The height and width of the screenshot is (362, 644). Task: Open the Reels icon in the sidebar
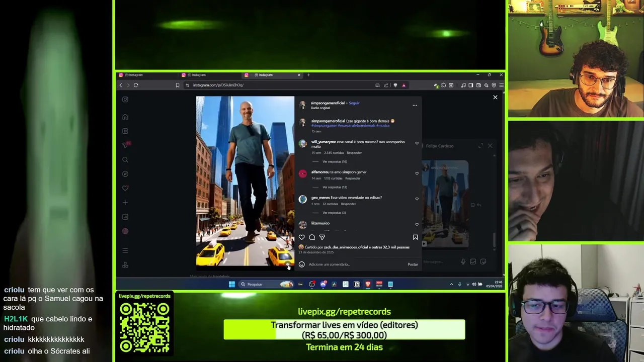coord(125,131)
